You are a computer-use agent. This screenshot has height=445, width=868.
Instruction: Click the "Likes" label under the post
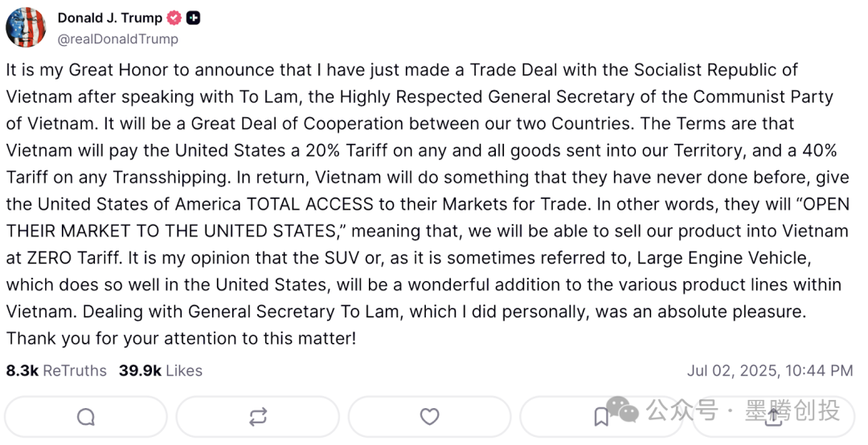click(183, 370)
